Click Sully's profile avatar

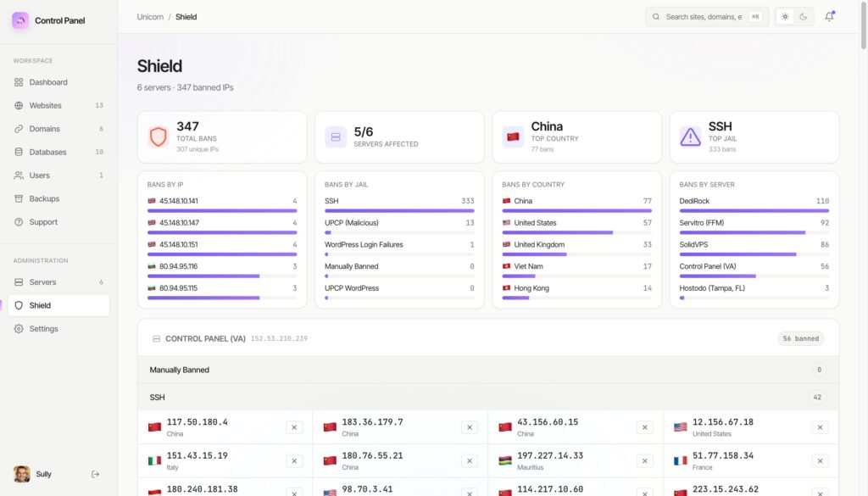tap(21, 474)
